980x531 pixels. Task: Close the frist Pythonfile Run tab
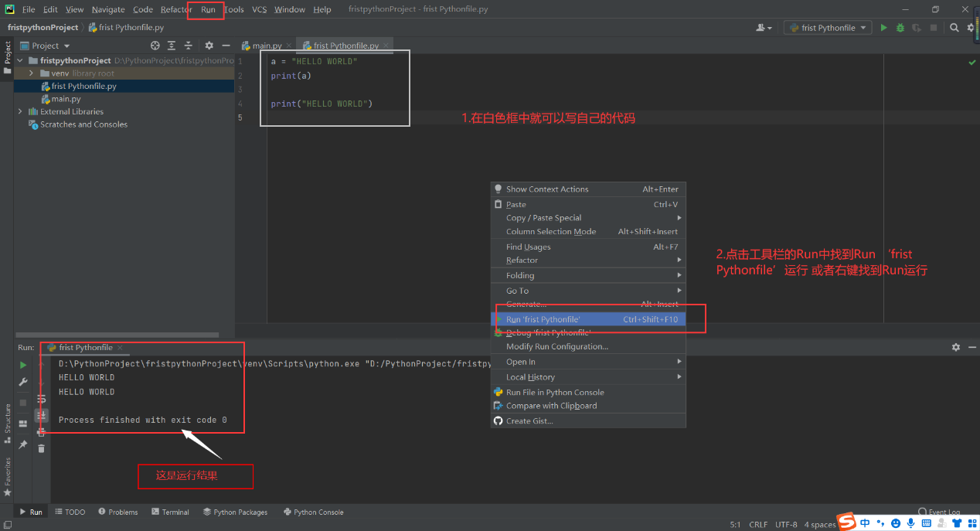119,348
